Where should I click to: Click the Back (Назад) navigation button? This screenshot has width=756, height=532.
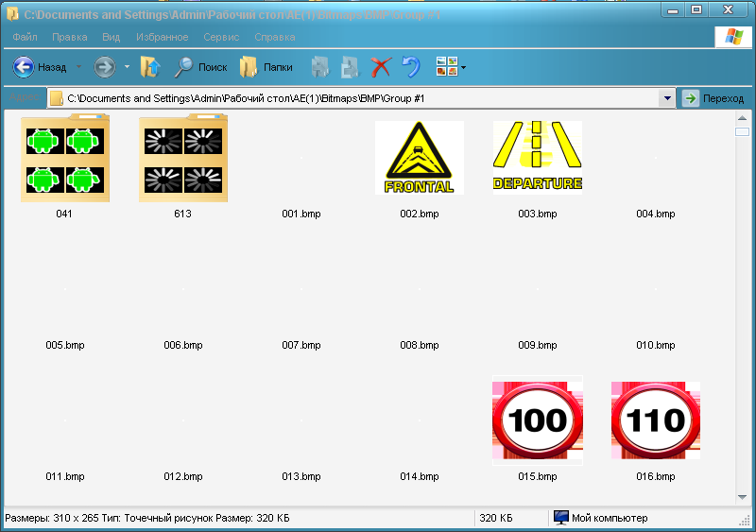40,67
